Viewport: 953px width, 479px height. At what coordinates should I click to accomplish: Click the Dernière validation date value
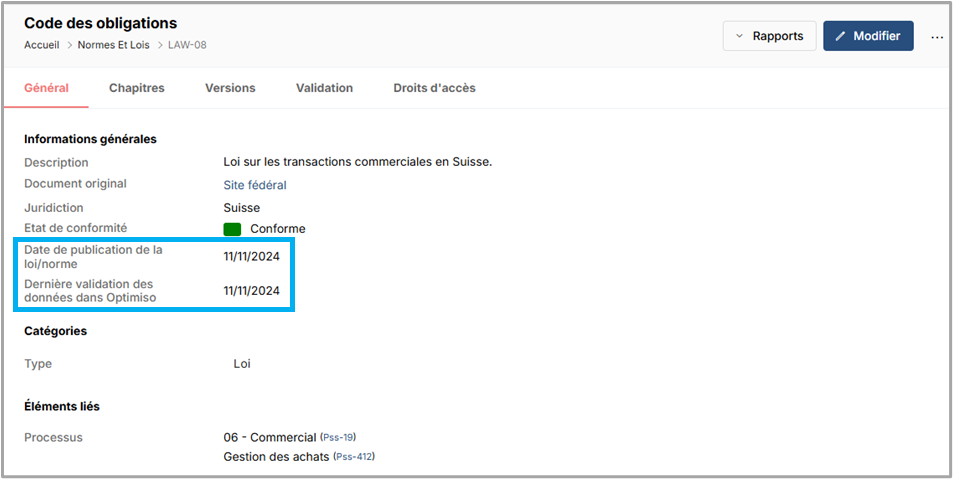click(251, 291)
